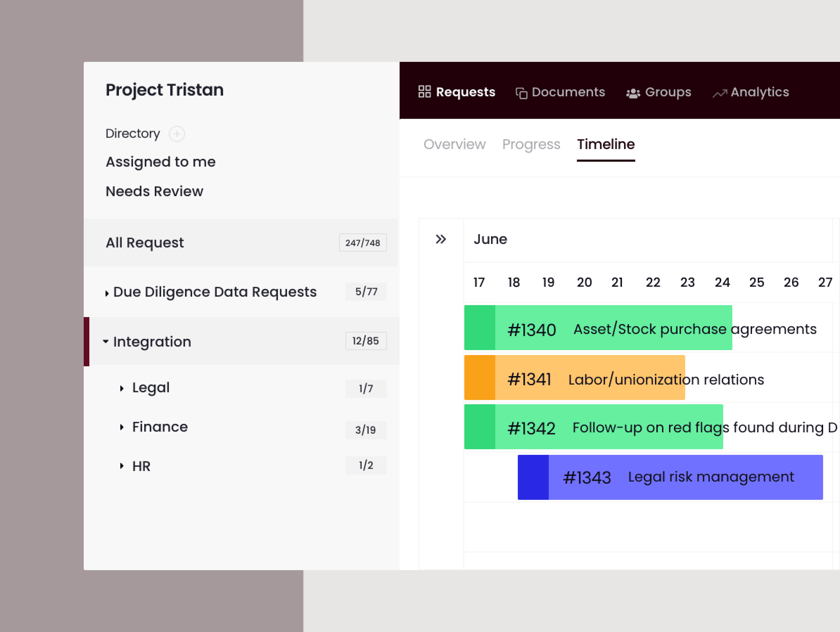The width and height of the screenshot is (840, 632).
Task: Open Assigned to me list
Action: 160,162
